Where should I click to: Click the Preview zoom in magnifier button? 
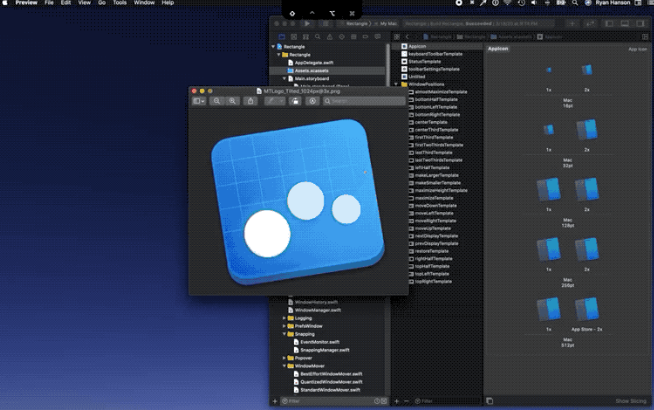coord(232,101)
